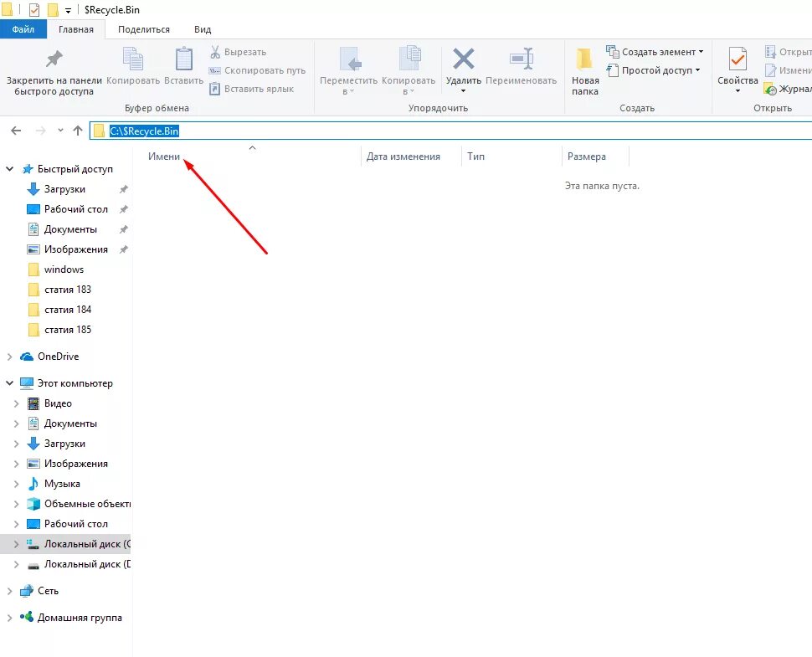Screen dimensions: 812x657
Task: Open the Видео film icon
Action: point(33,403)
